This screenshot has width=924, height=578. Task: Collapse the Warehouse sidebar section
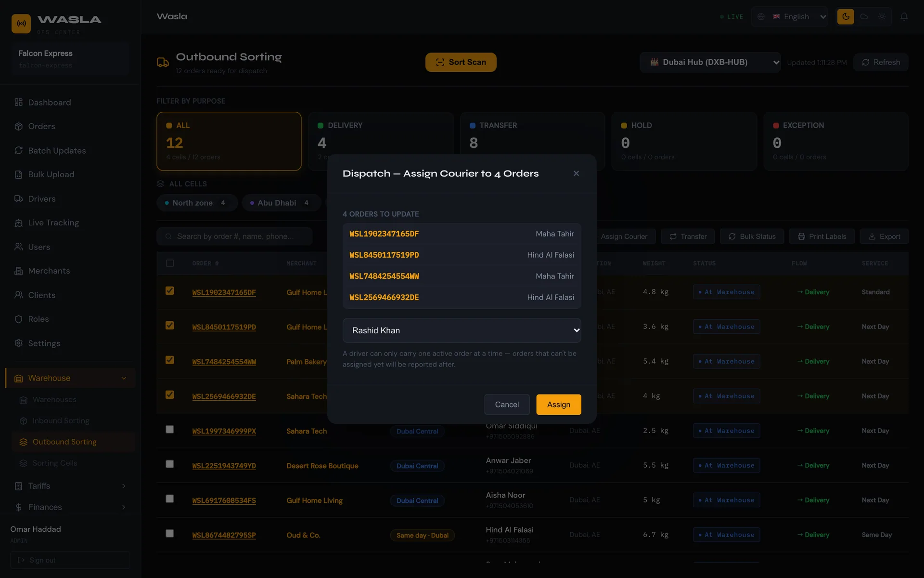pyautogui.click(x=70, y=378)
